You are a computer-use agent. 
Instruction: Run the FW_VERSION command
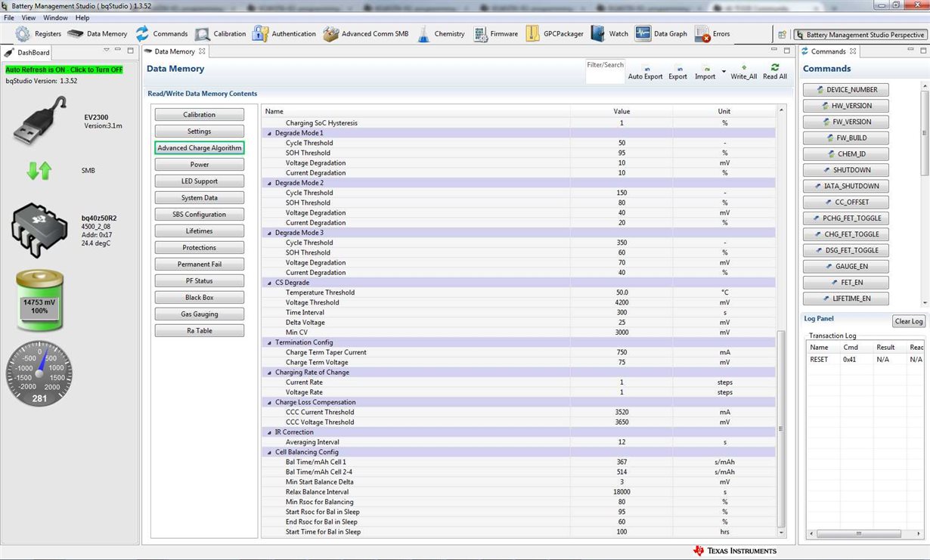click(846, 122)
